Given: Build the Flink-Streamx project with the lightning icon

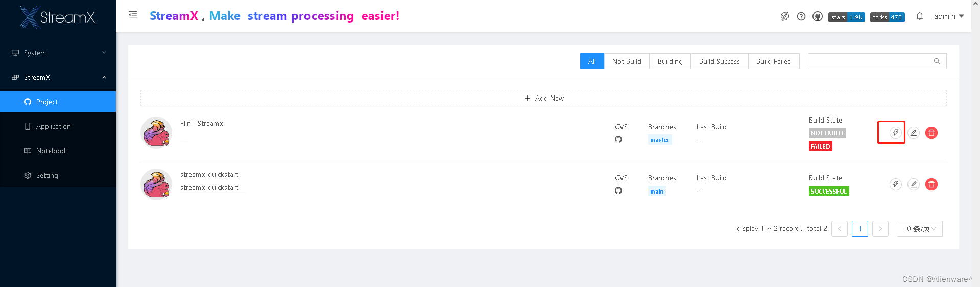Looking at the screenshot, I should [x=895, y=133].
